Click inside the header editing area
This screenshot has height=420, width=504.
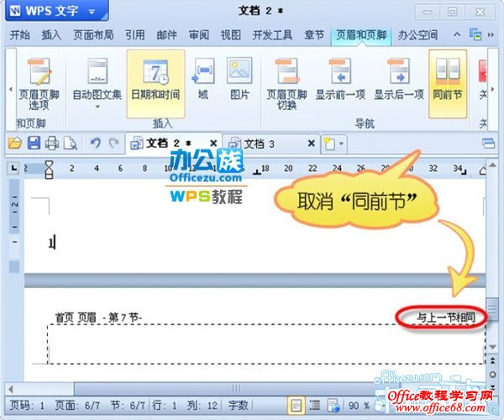[x=266, y=344]
